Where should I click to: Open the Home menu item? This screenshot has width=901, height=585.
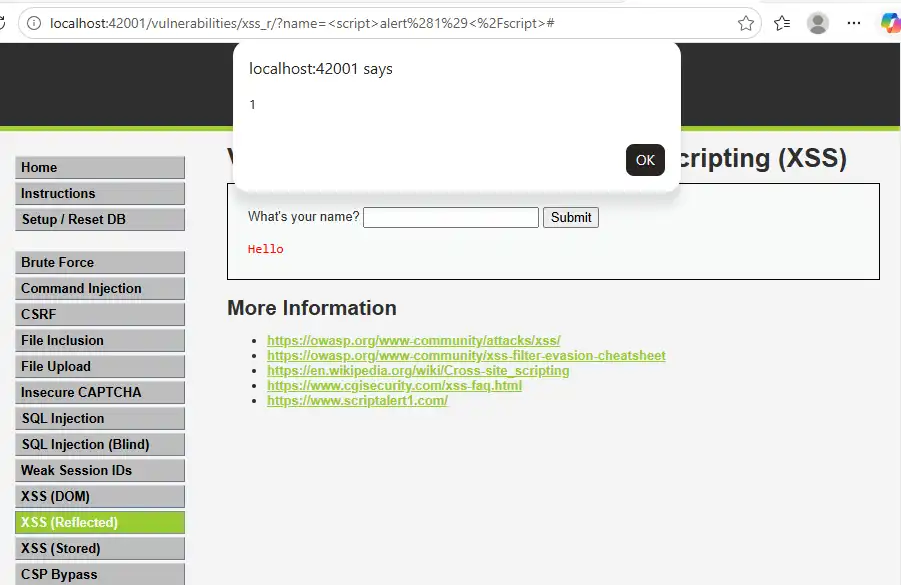[100, 167]
